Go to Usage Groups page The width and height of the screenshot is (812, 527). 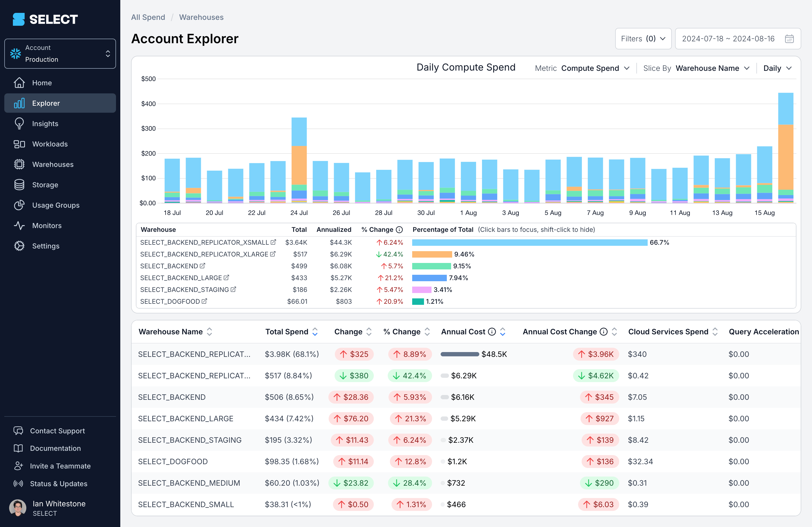coord(56,205)
